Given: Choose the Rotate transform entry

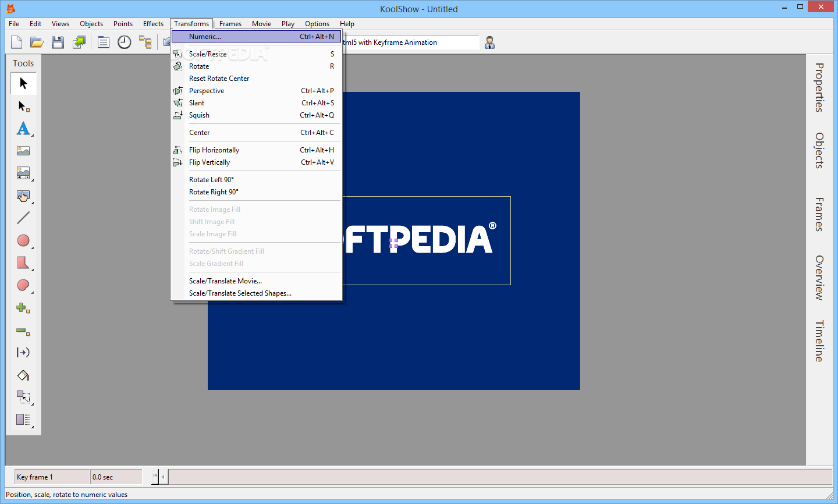Looking at the screenshot, I should [256, 66].
